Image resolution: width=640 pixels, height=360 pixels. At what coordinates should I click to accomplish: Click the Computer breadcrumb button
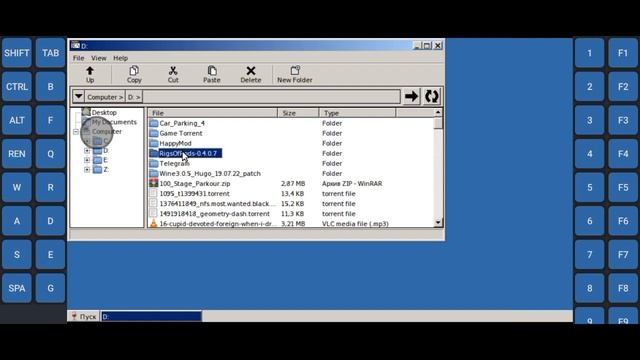(105, 97)
